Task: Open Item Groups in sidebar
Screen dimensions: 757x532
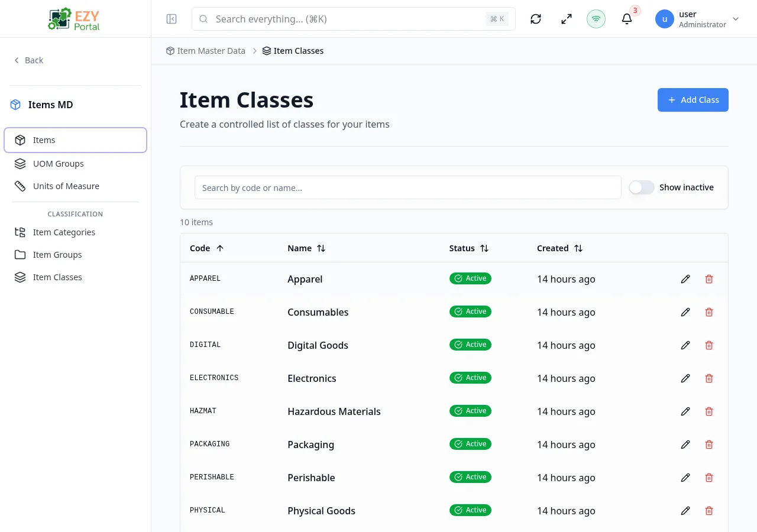Action: 75,255
